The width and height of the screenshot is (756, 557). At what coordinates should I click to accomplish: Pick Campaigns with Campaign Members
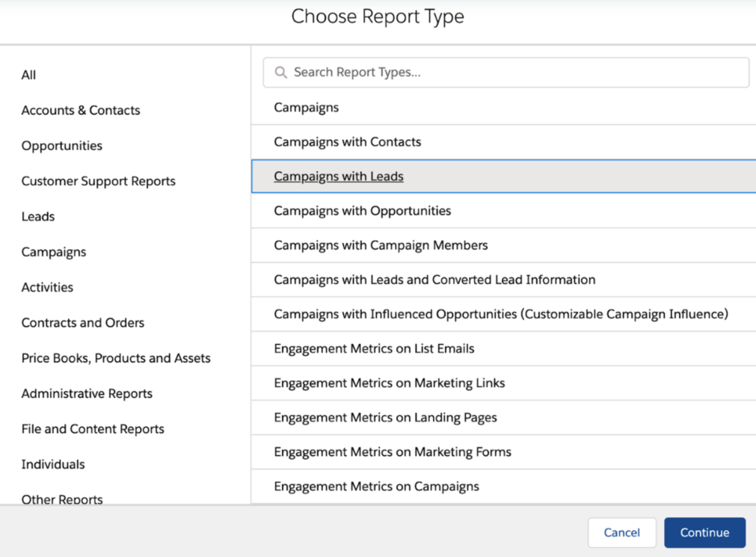503,245
